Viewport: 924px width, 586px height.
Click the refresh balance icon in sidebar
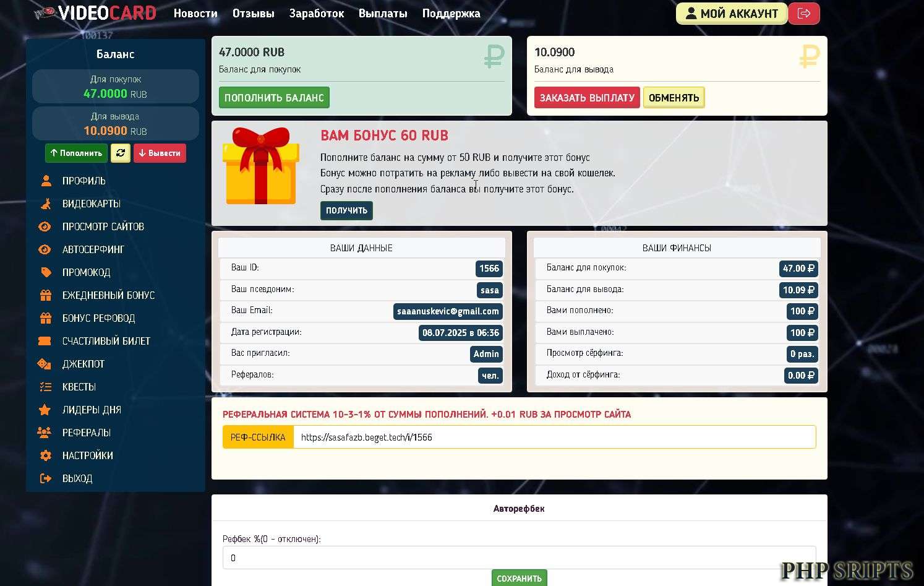pos(120,153)
